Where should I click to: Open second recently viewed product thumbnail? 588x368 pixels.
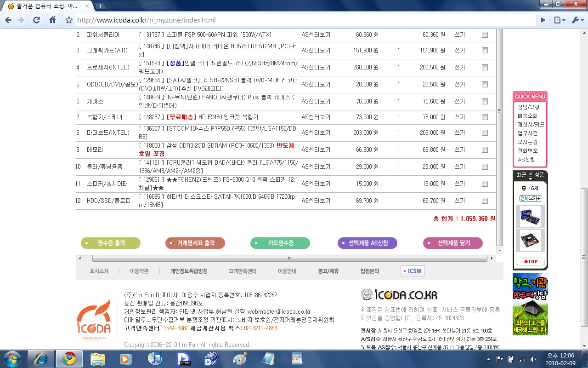coord(530,240)
